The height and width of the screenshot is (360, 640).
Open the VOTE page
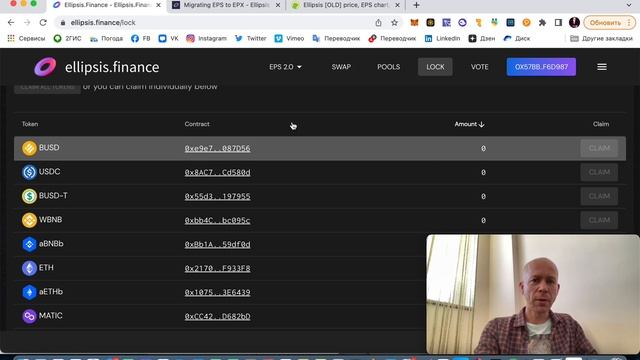pos(480,67)
